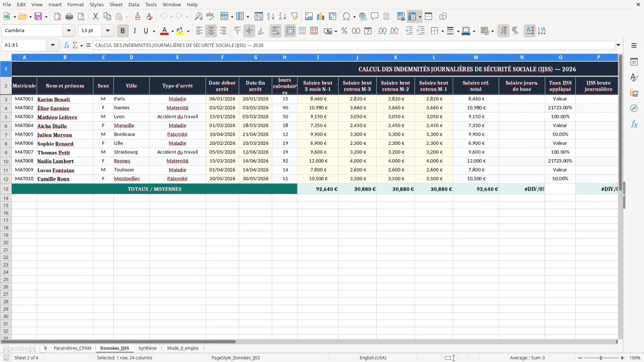The height and width of the screenshot is (362, 644).
Task: Open Find & Replace icon
Action: pos(199,17)
